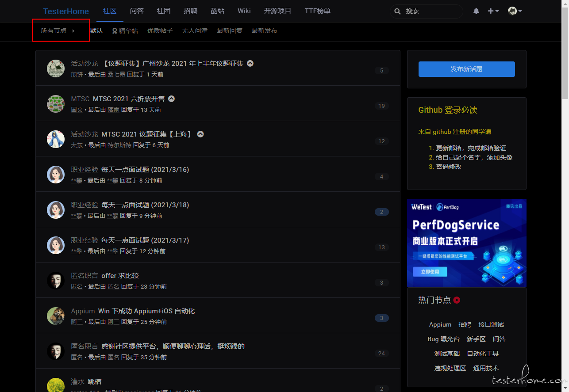Open the 活动沙龙 node on 广州沙龙 topic
569x392 pixels.
pyautogui.click(x=85, y=64)
